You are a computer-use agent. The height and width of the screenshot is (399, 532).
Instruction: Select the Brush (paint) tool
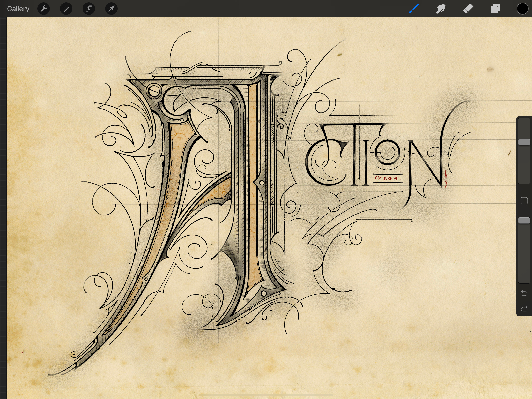tap(413, 9)
